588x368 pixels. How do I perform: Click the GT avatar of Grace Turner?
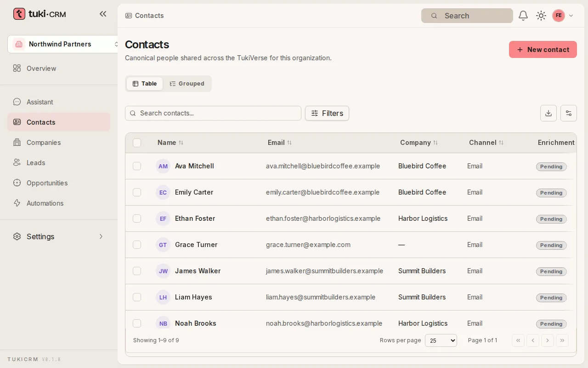(x=163, y=245)
